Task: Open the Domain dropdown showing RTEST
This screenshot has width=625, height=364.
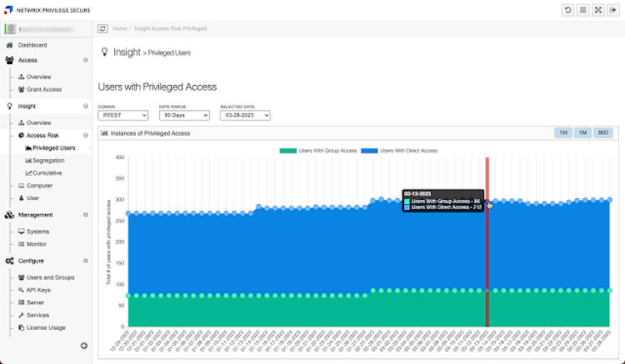Action: pyautogui.click(x=122, y=116)
